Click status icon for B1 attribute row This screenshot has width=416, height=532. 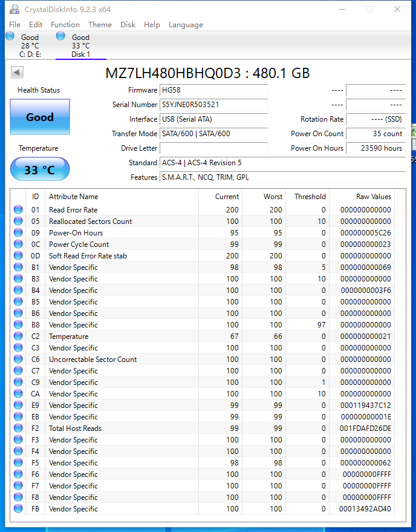(x=18, y=268)
